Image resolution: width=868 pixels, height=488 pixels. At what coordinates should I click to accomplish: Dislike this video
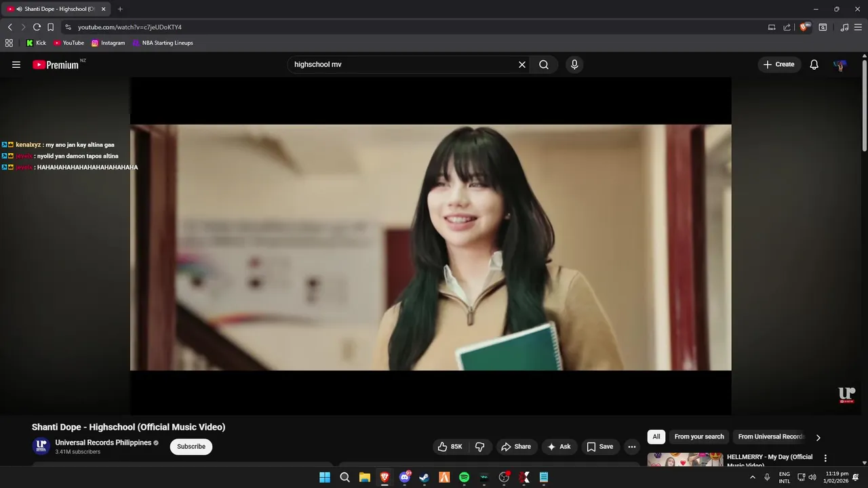point(480,447)
